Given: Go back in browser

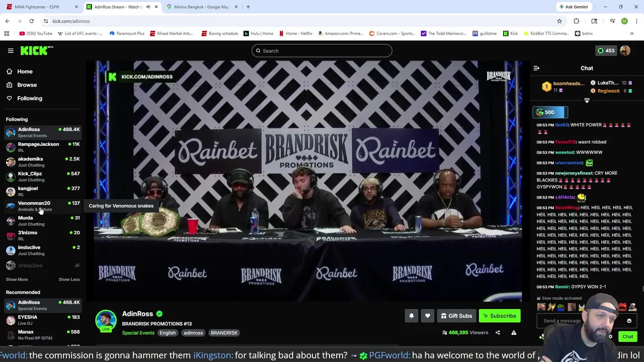Looking at the screenshot, I should click(7, 21).
